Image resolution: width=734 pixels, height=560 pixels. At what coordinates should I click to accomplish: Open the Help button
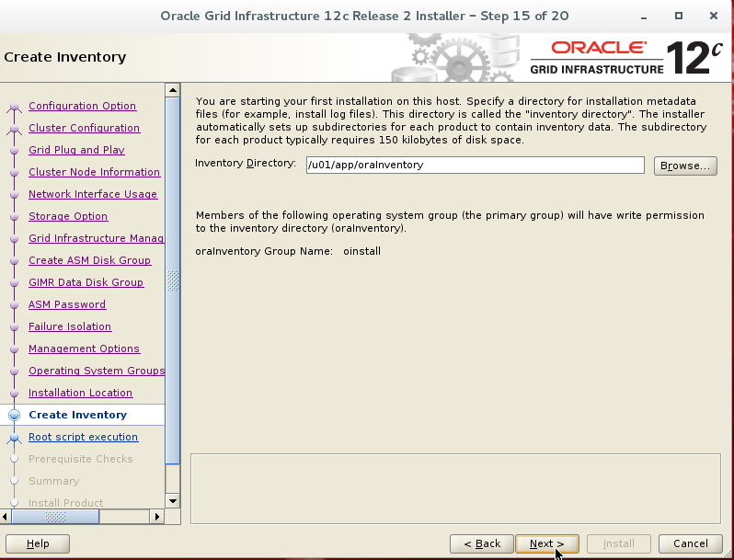click(x=38, y=543)
